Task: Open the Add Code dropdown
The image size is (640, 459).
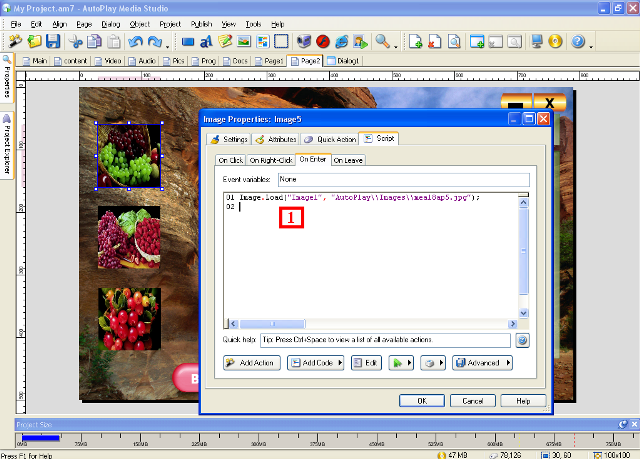Action: [315, 363]
